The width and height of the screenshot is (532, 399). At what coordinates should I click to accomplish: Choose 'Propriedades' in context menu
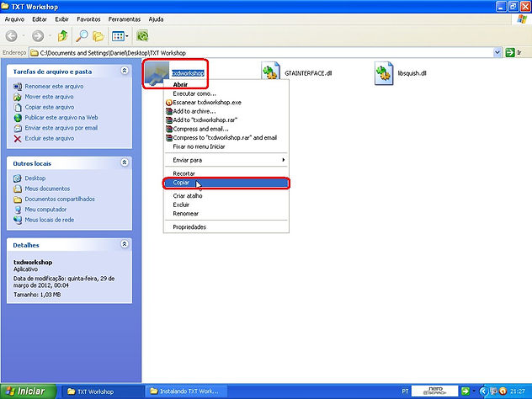(x=226, y=227)
